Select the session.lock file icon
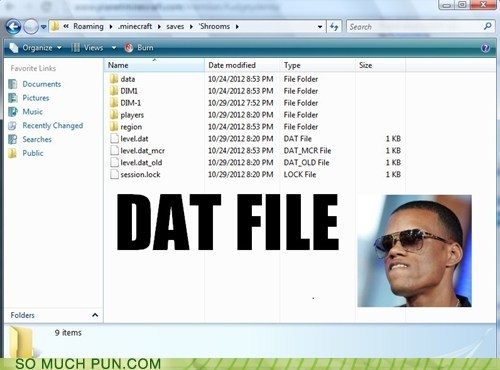The width and height of the screenshot is (500, 370). [x=114, y=175]
